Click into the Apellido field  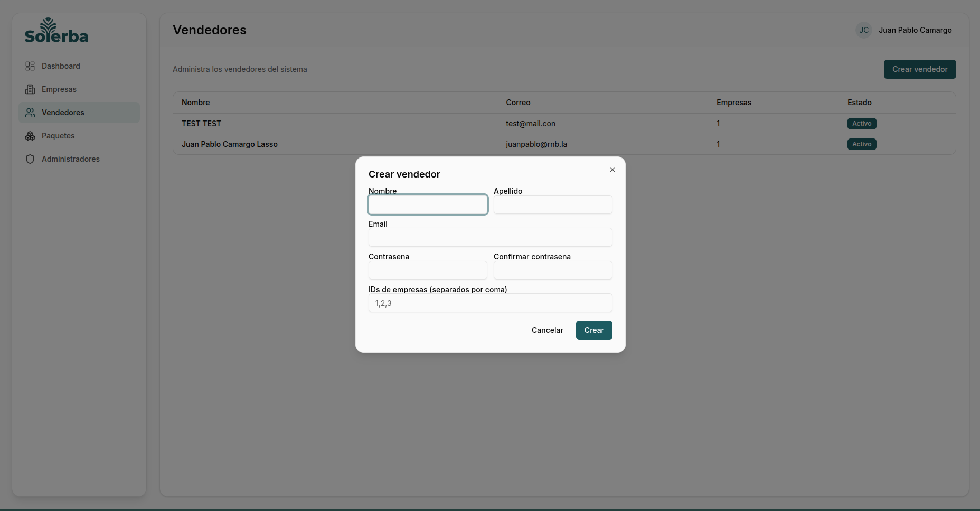click(x=553, y=205)
